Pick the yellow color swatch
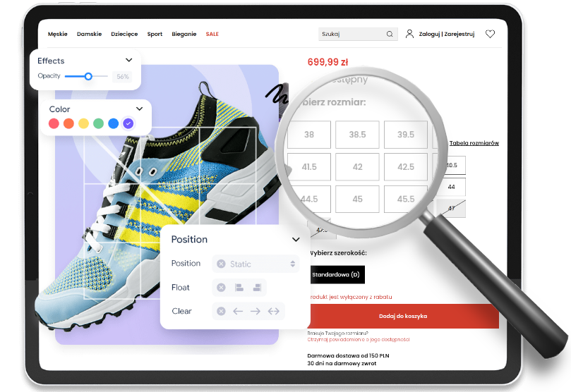Screen dimensions: 571x392 point(83,123)
